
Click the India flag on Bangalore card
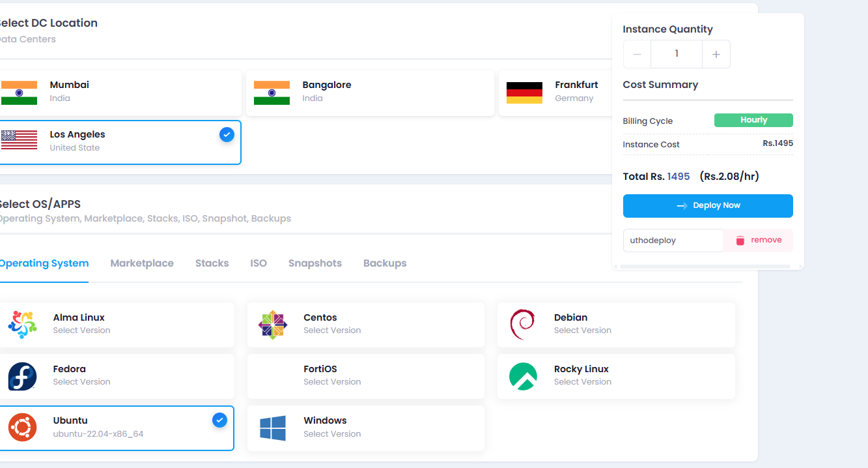click(x=272, y=93)
